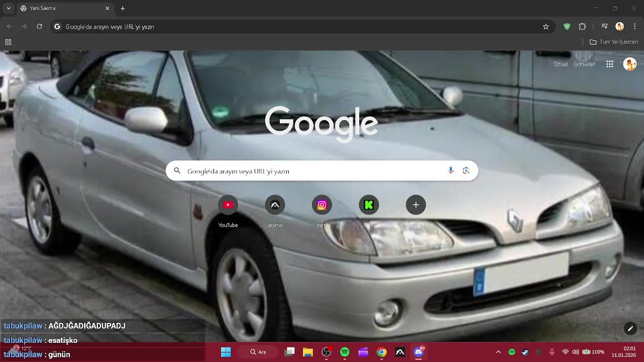Screen dimensions: 644x362
Task: Open the Gmail link
Action: pyautogui.click(x=560, y=64)
